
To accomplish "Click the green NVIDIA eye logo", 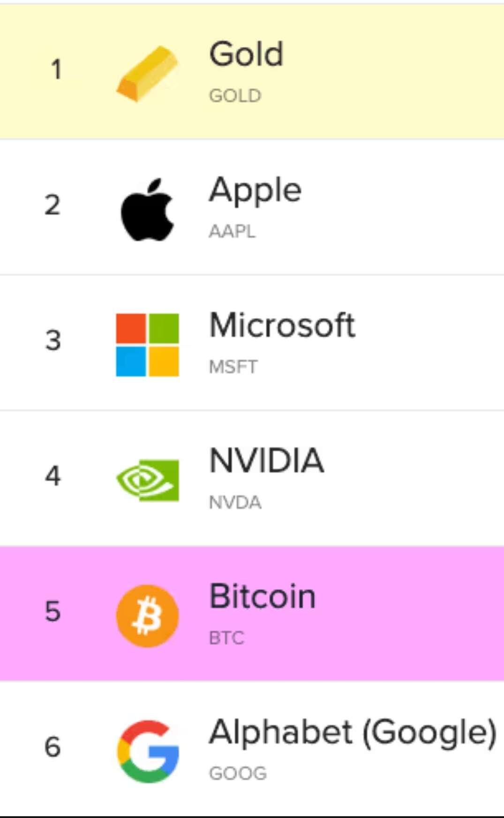I will point(147,480).
